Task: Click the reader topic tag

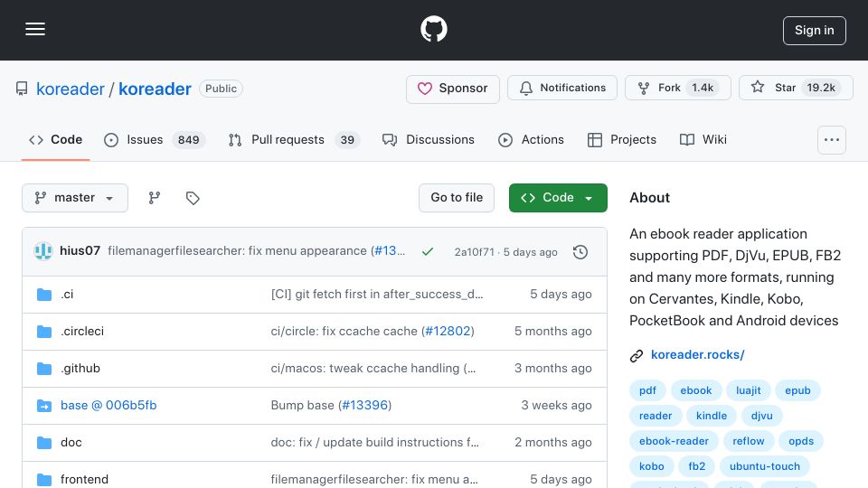Action: point(656,416)
